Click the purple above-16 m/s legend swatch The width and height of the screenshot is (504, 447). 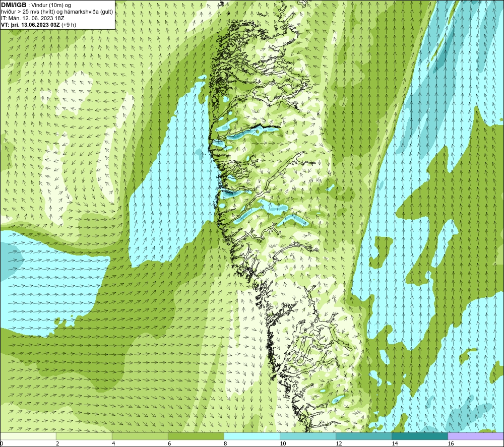[476, 436]
